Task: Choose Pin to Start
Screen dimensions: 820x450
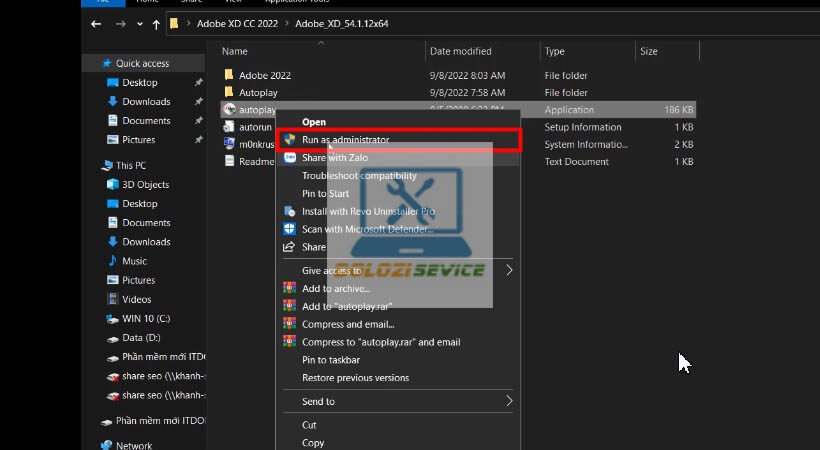Action: tap(325, 194)
